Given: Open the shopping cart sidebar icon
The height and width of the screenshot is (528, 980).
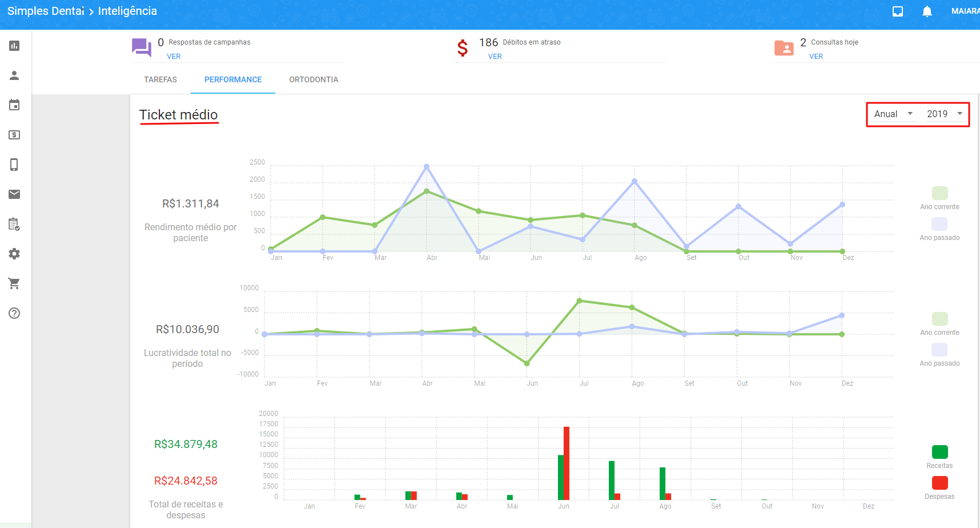Looking at the screenshot, I should (14, 283).
